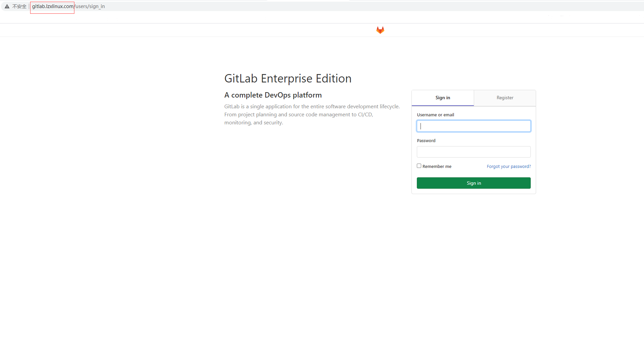This screenshot has width=644, height=359.
Task: Focus the Username or email field
Action: pos(474,126)
